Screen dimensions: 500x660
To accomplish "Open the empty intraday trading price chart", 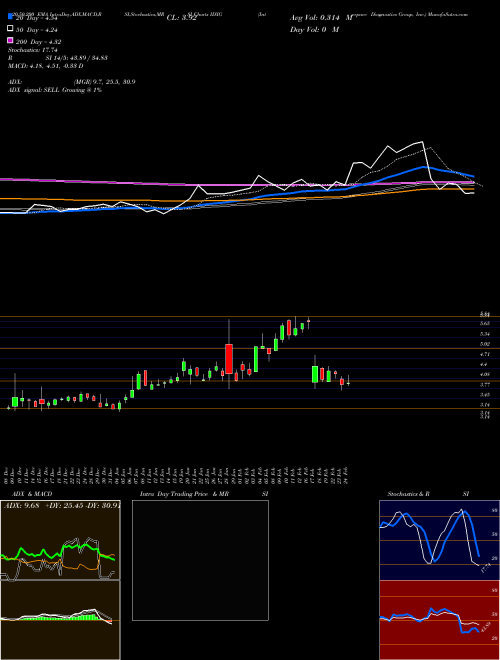I will coord(200,560).
